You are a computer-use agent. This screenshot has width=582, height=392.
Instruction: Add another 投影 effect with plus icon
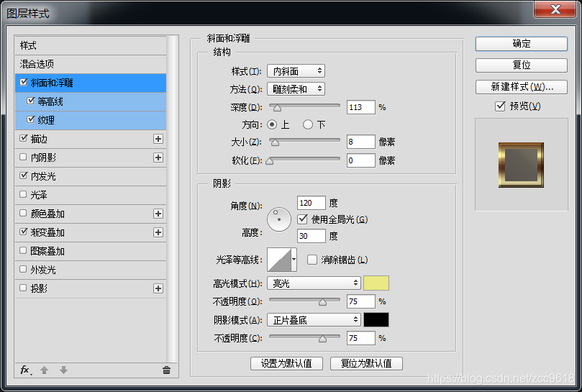(158, 288)
